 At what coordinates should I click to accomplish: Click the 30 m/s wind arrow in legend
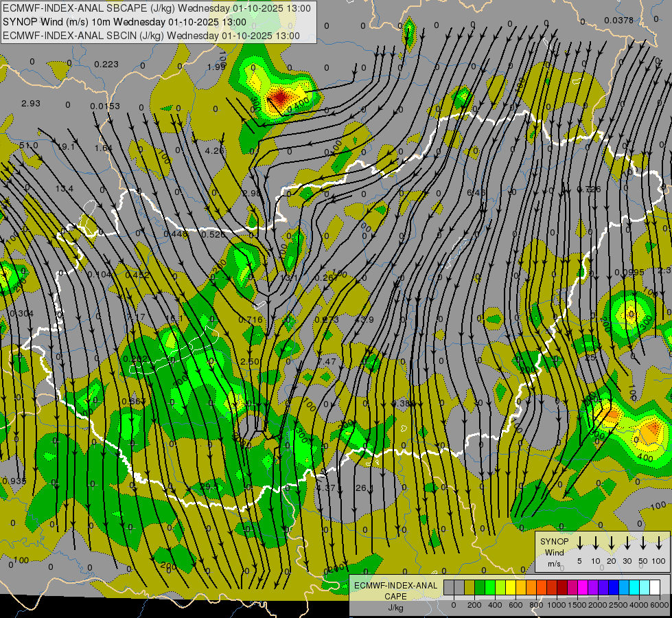coord(627,544)
